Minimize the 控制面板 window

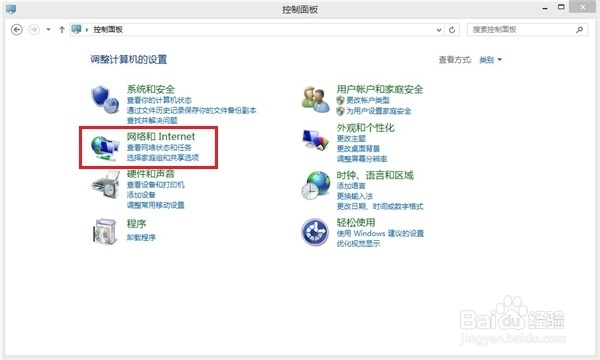545,8
